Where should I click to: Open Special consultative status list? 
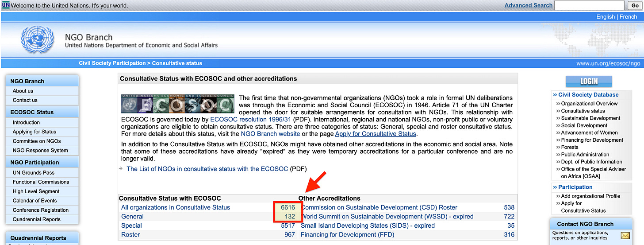click(x=131, y=226)
